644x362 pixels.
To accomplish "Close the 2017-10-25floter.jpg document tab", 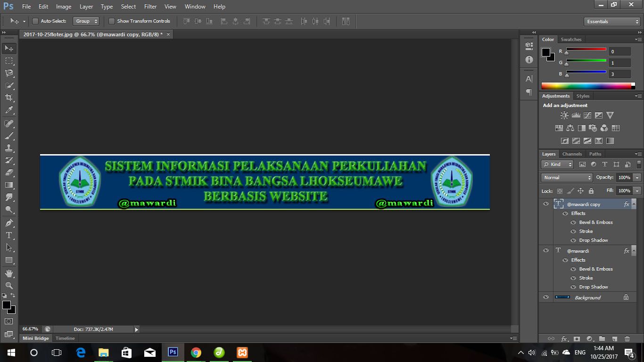I will [x=168, y=34].
